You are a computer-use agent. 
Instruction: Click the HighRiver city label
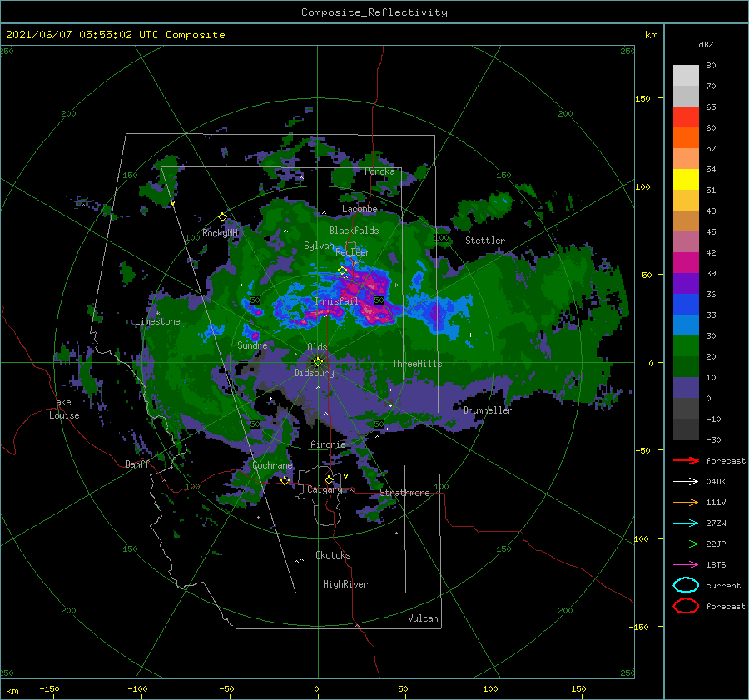tap(345, 584)
